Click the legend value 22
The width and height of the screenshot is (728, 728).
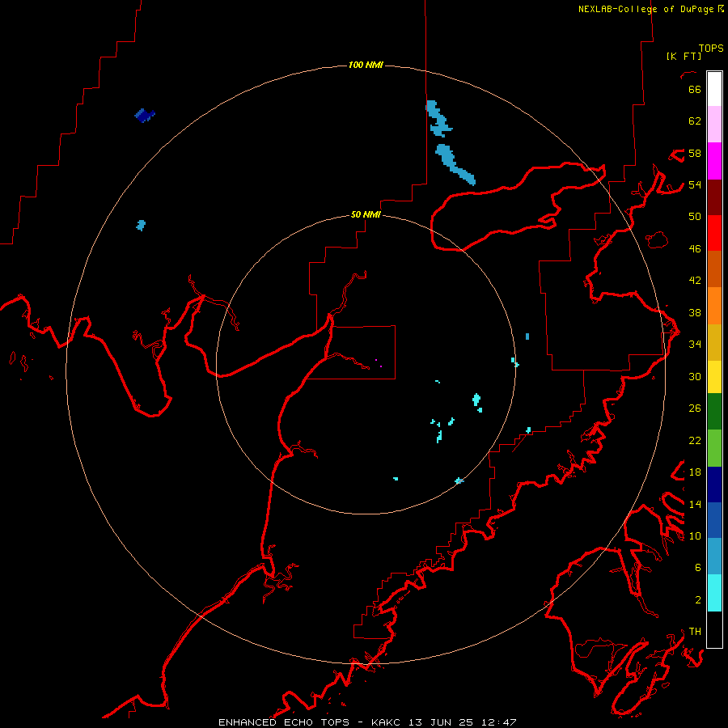695,441
